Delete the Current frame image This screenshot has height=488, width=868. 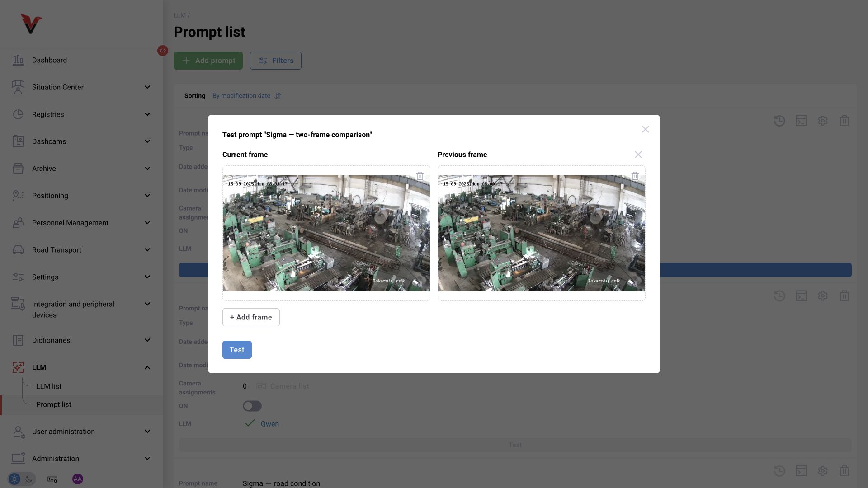(420, 176)
